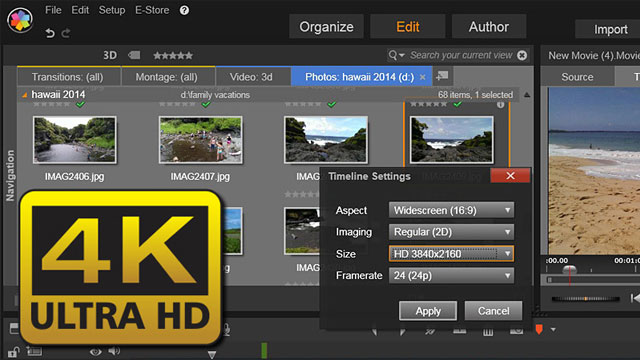640x360 pixels.
Task: Open the search options magnifier dropdown
Action: coord(396,55)
